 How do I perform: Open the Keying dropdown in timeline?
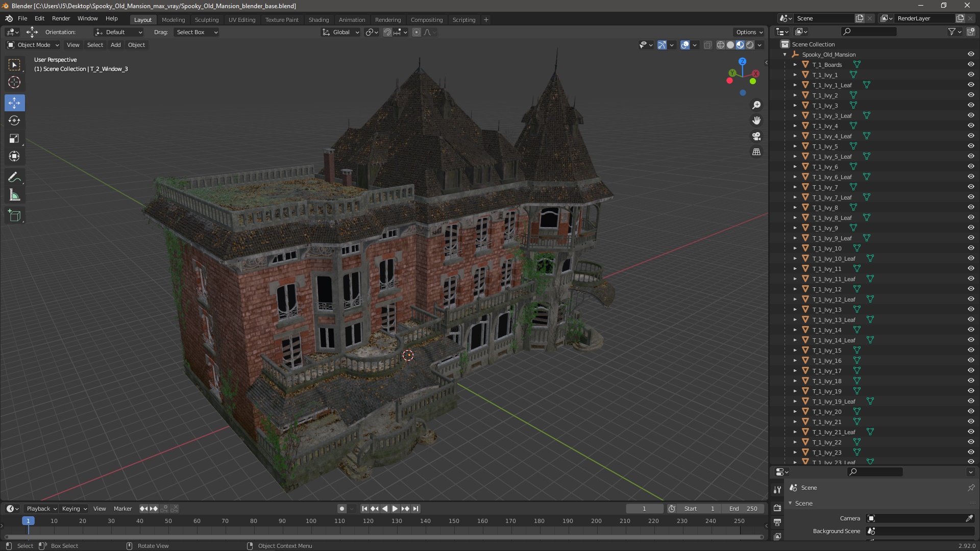(x=74, y=509)
